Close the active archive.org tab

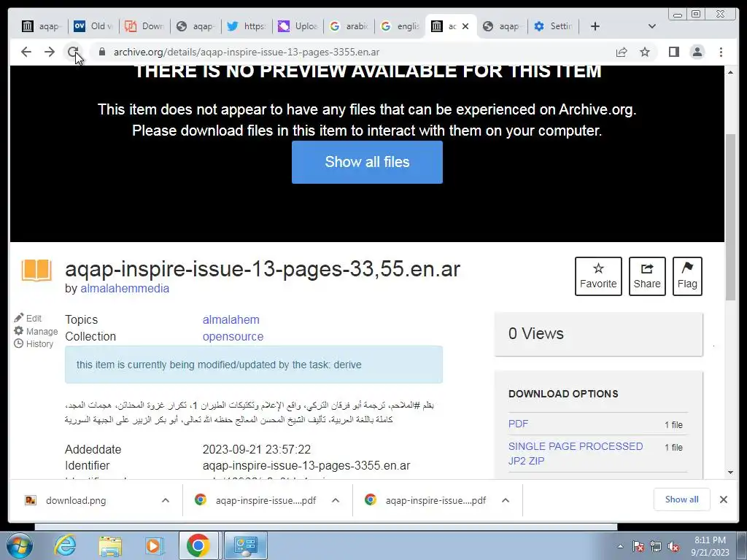[465, 26]
